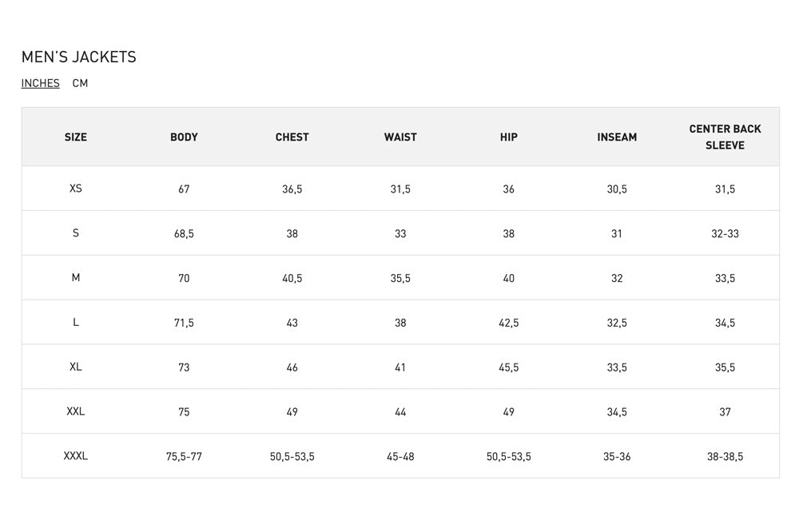Select the M size row label
Screen dimensions: 799x532
76,278
